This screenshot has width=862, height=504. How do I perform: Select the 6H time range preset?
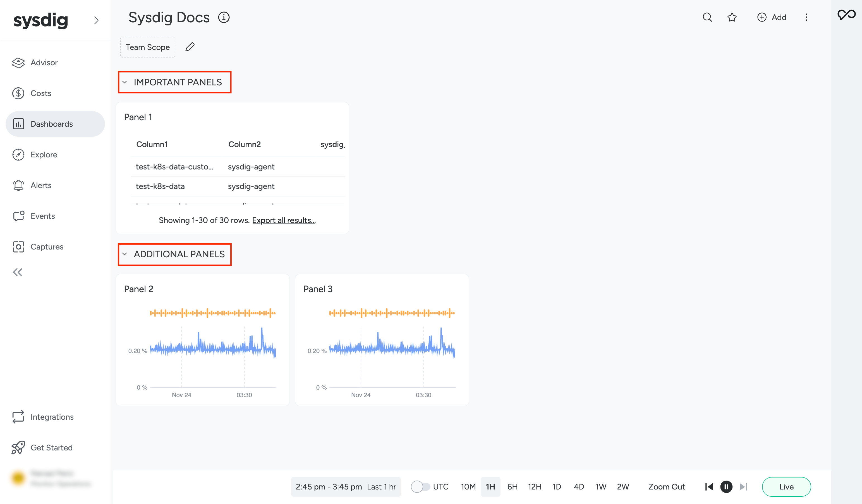[512, 487]
